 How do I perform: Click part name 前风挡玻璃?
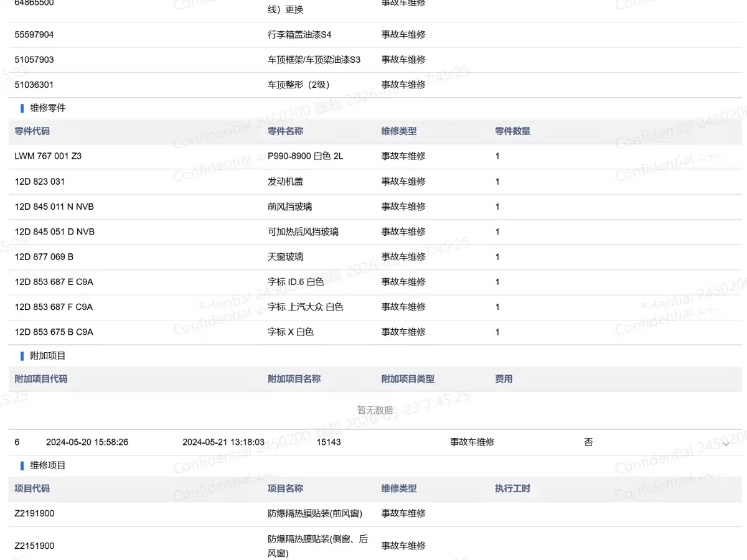pos(290,207)
